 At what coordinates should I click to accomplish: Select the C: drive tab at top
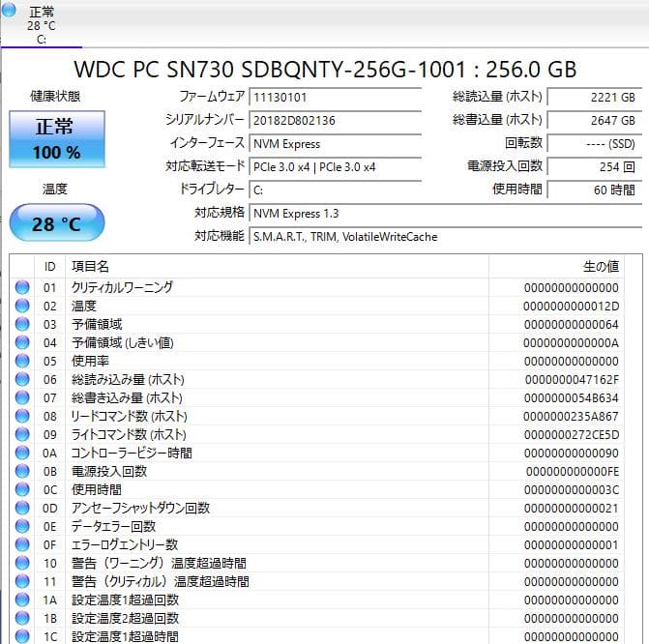(41, 25)
